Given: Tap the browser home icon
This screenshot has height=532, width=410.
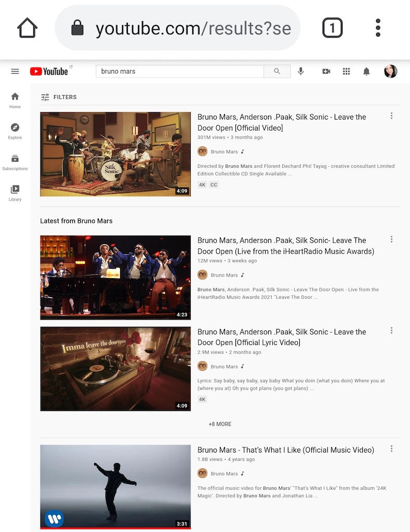Looking at the screenshot, I should point(27,28).
